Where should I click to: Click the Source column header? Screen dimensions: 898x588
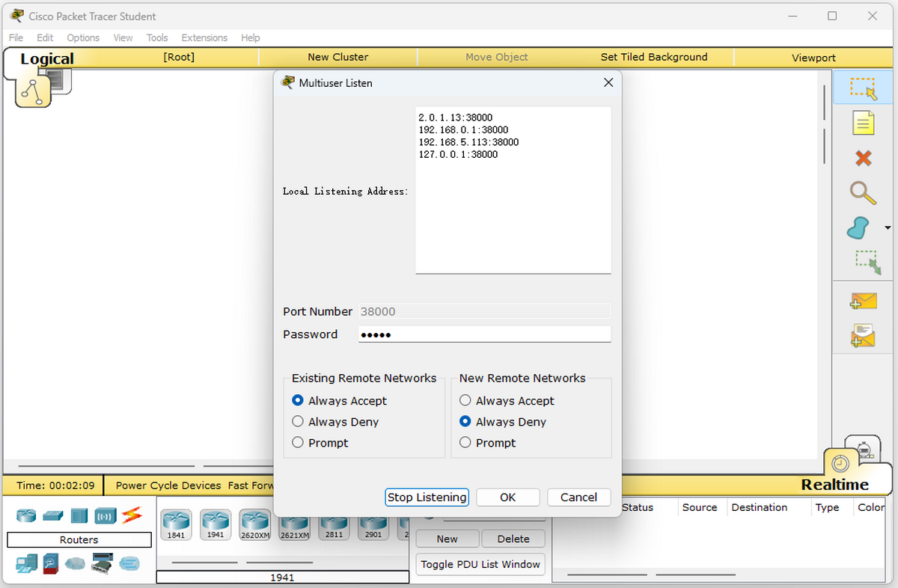coord(700,507)
